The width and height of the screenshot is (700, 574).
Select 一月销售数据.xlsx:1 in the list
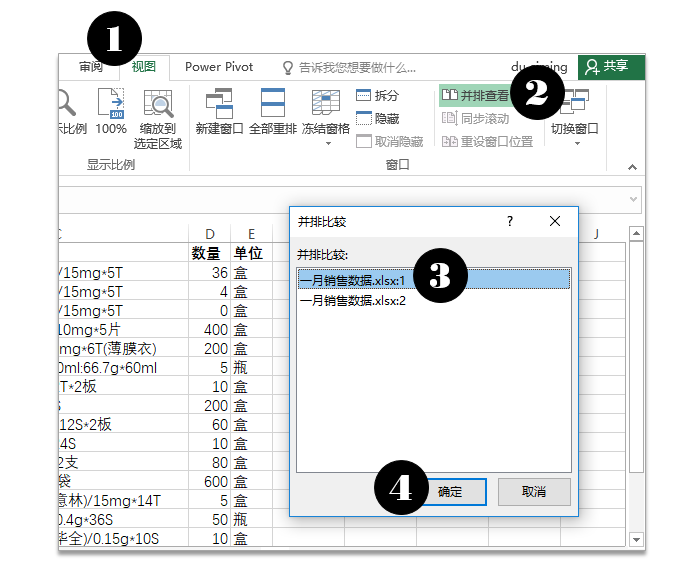point(434,280)
